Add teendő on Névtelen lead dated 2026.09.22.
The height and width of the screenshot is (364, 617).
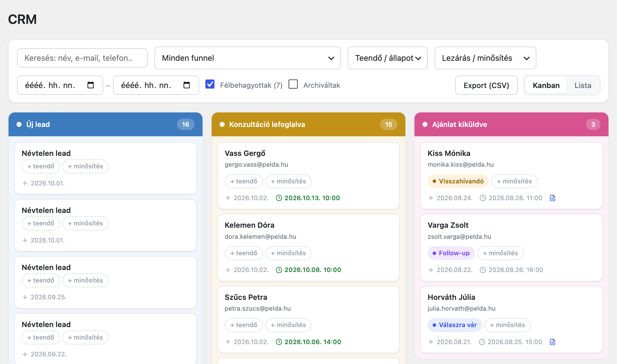41,337
